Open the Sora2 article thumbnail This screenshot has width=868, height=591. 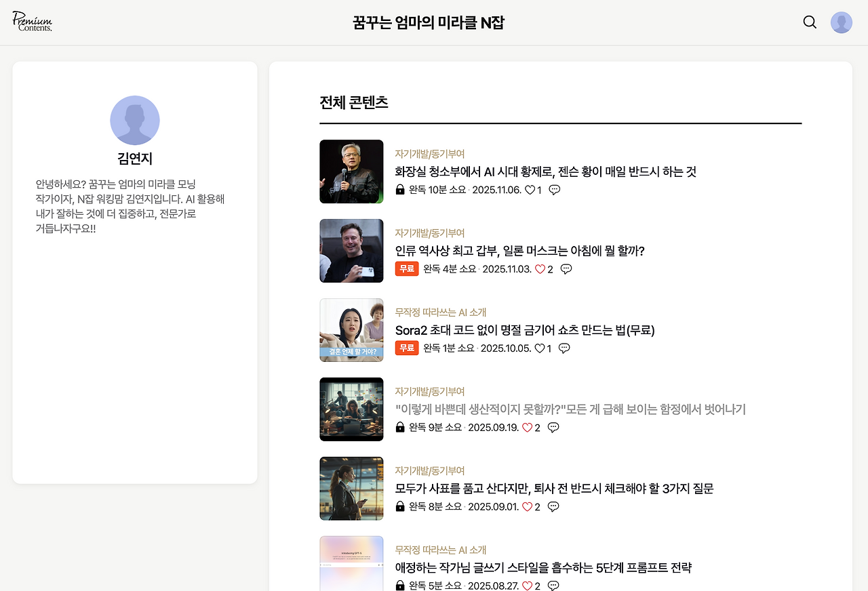pos(351,330)
